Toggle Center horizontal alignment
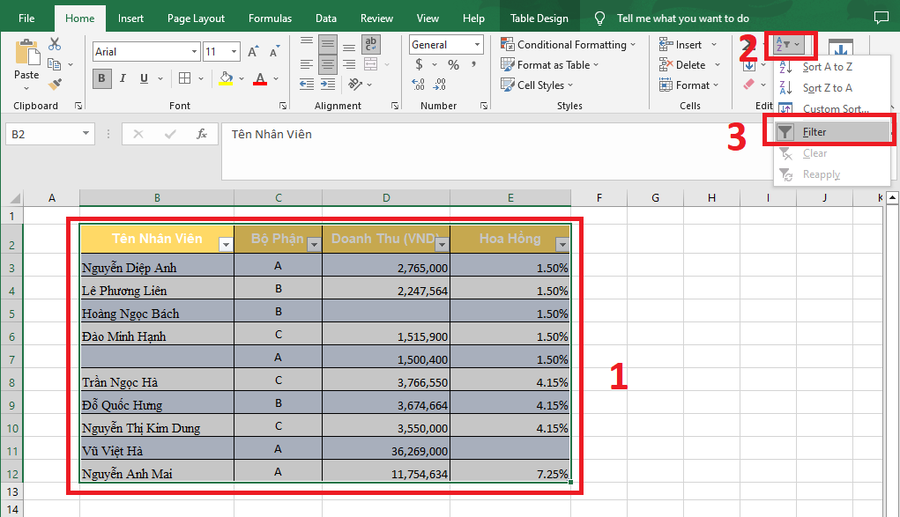The height and width of the screenshot is (517, 900). (x=328, y=64)
